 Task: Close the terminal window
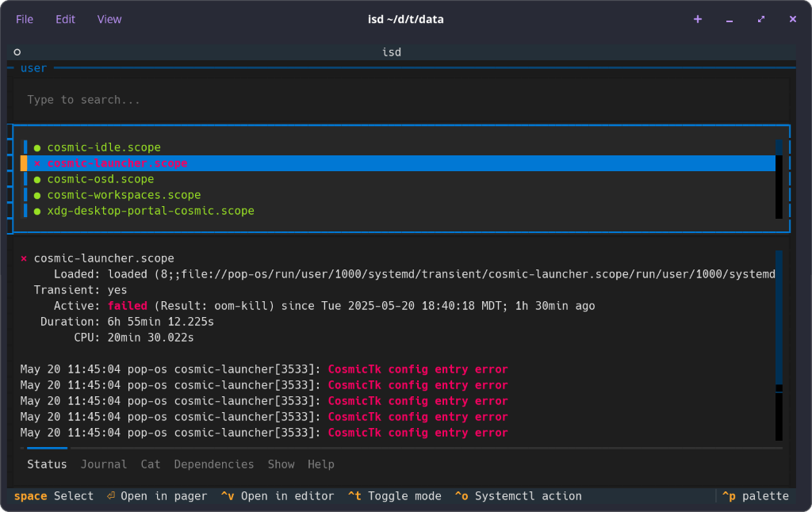tap(792, 19)
